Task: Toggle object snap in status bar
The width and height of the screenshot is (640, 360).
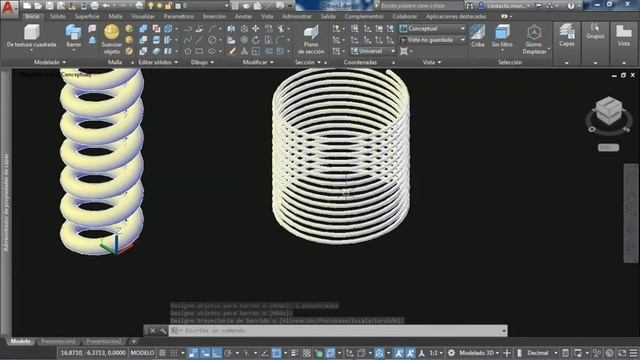Action: coord(276,353)
